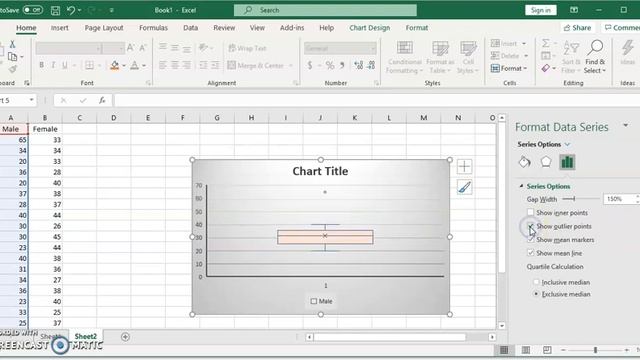The width and height of the screenshot is (640, 360).
Task: Click the Percent Style icon
Action: pyautogui.click(x=330, y=65)
